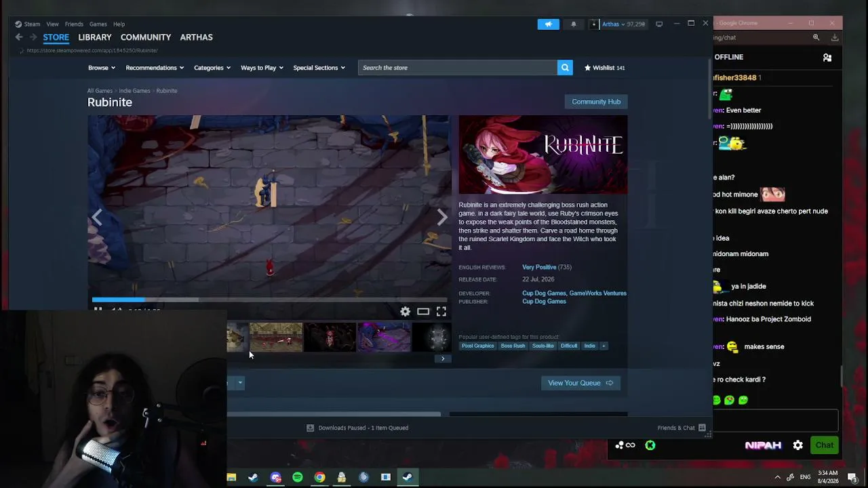
Task: Click the channel points infinity icon
Action: click(625, 445)
